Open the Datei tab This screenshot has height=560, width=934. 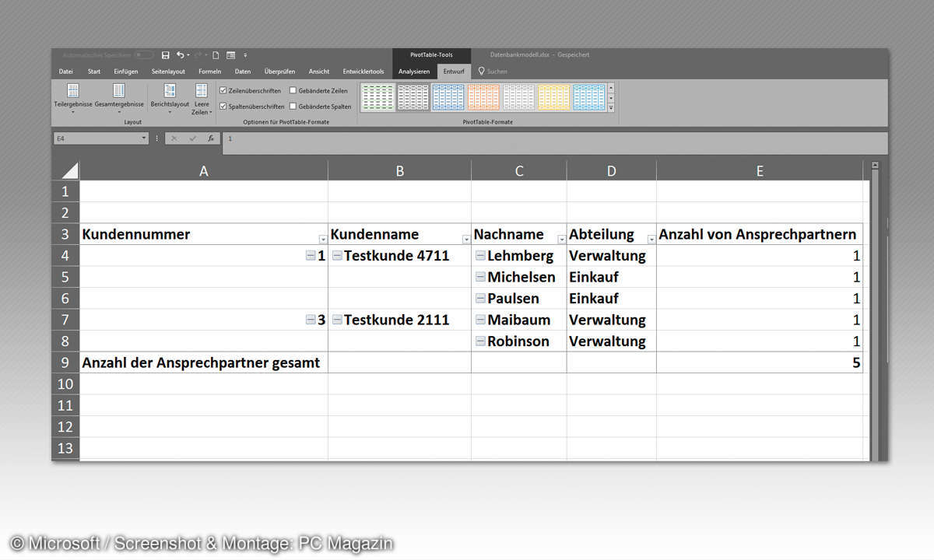pyautogui.click(x=66, y=72)
